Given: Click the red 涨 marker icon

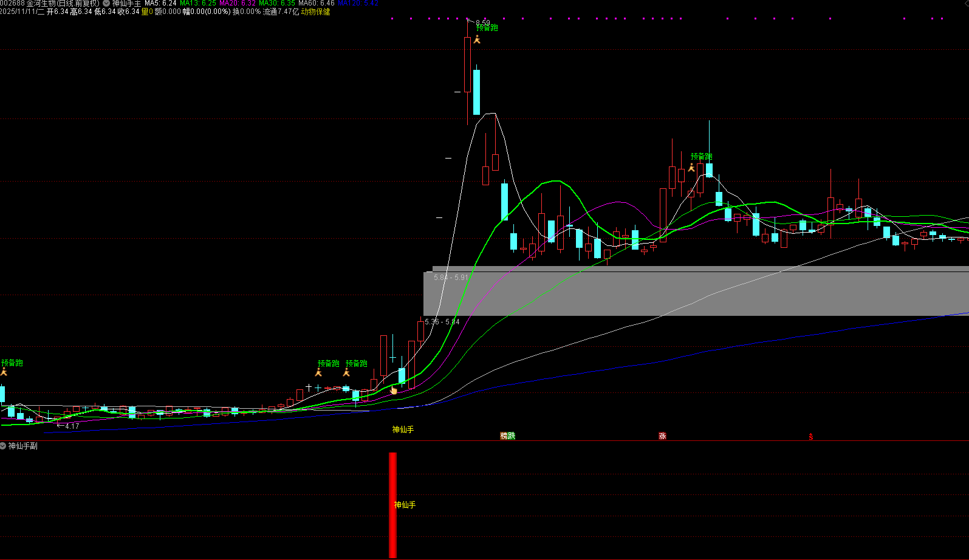Looking at the screenshot, I should coord(662,435).
